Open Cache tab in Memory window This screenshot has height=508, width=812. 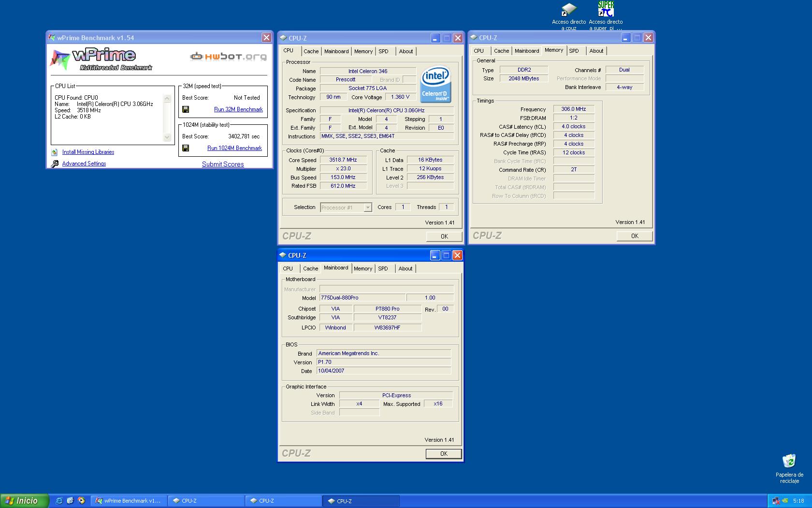pos(501,51)
